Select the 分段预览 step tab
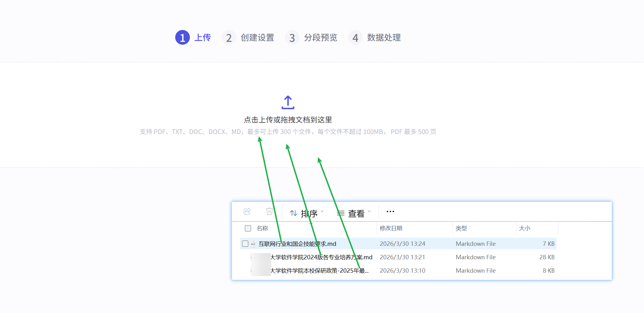This screenshot has height=313, width=644. (320, 38)
